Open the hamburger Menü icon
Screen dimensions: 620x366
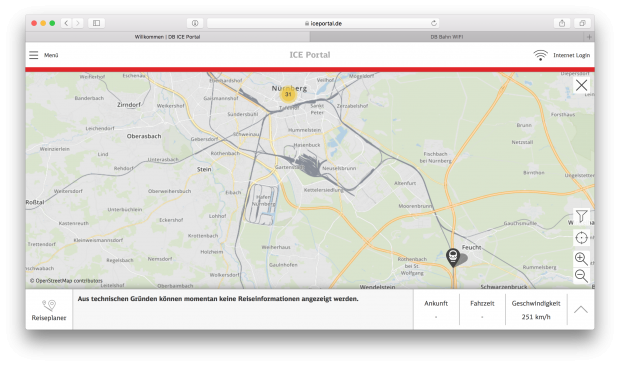point(34,55)
